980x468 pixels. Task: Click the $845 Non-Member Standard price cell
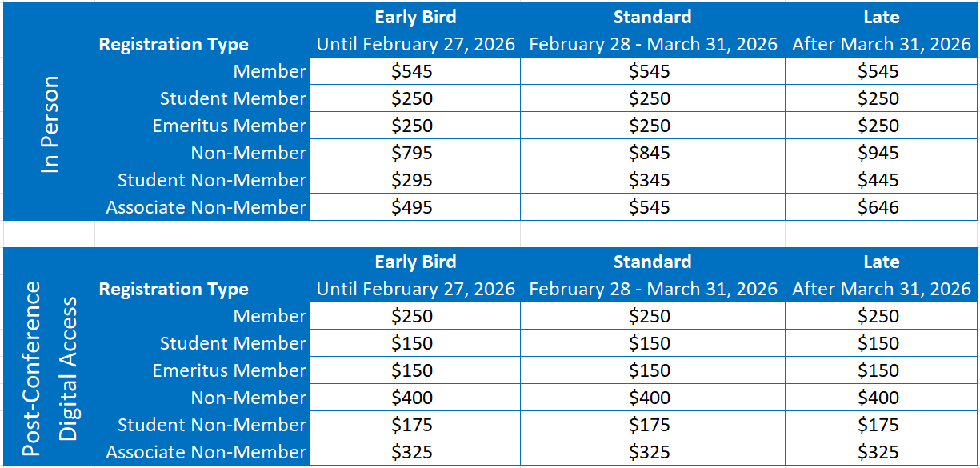coord(649,153)
